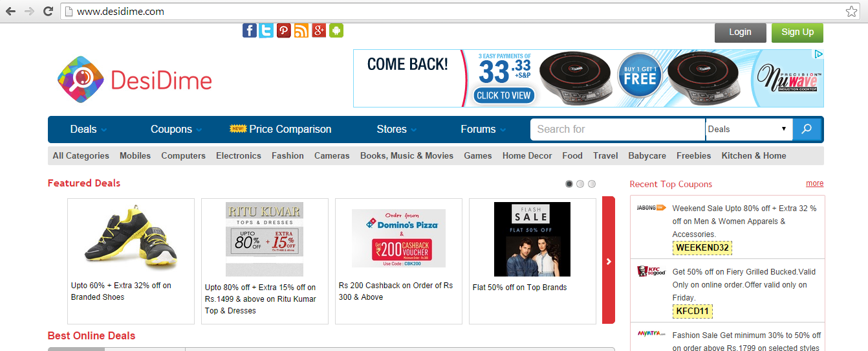Viewport: 868px width, 351px height.
Task: Click the browser reload icon
Action: pyautogui.click(x=48, y=11)
